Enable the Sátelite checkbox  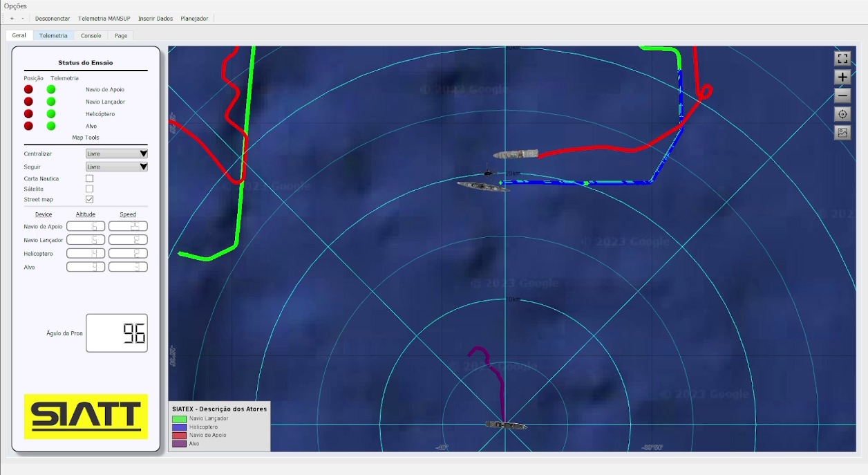coord(89,189)
